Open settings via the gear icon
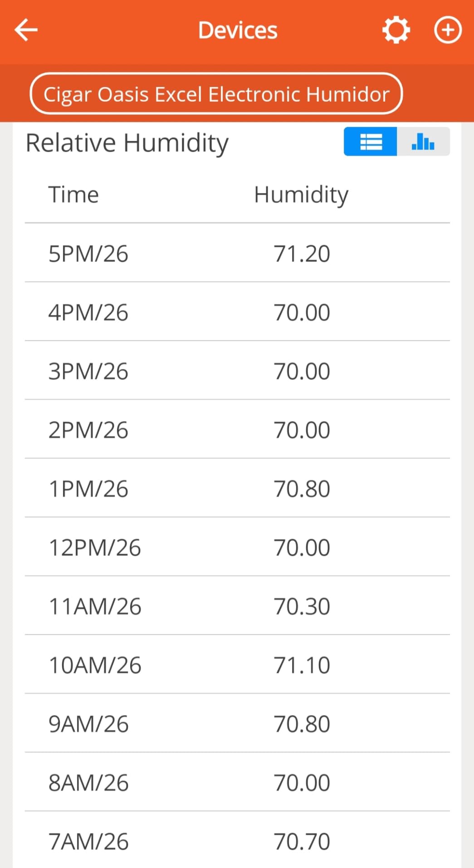The image size is (474, 868). click(396, 30)
